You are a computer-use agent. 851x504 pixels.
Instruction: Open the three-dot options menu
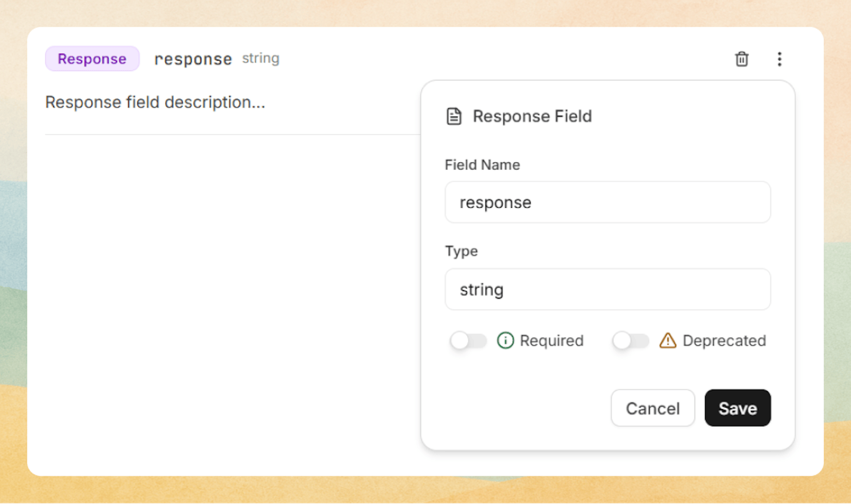pos(780,59)
